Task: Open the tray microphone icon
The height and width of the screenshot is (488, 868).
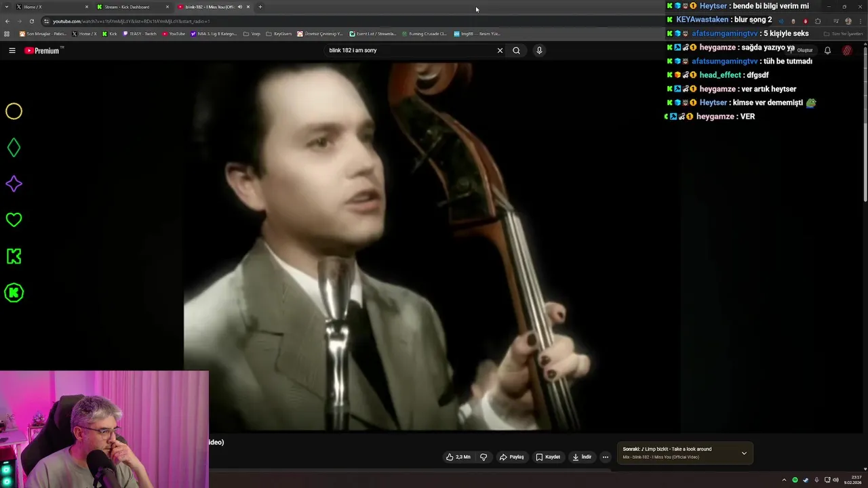Action: pos(816,480)
